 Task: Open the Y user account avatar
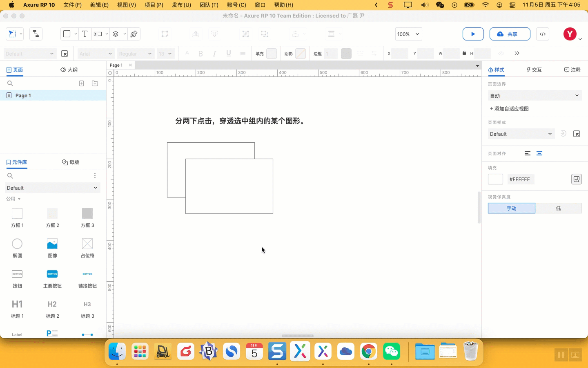point(570,34)
